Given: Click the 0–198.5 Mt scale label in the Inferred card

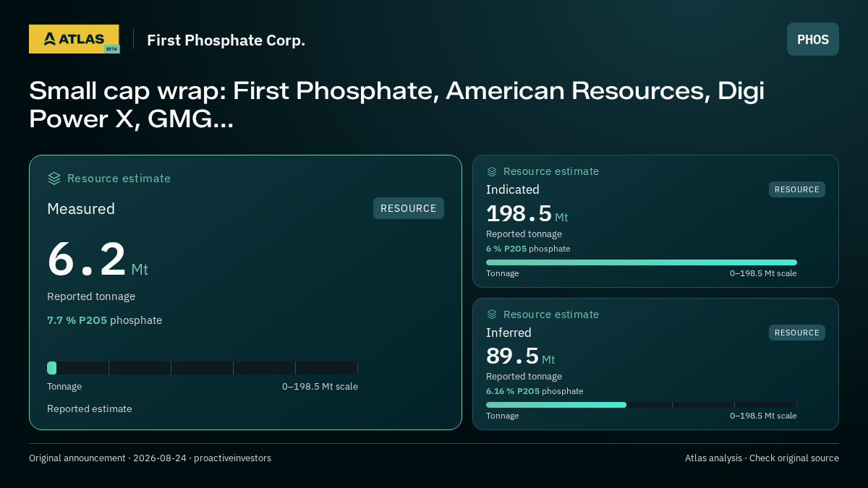Looking at the screenshot, I should (763, 416).
